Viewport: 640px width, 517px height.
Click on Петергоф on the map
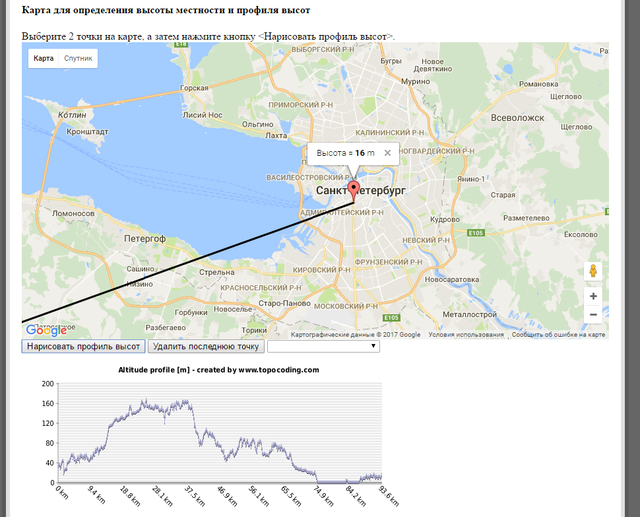[x=145, y=239]
